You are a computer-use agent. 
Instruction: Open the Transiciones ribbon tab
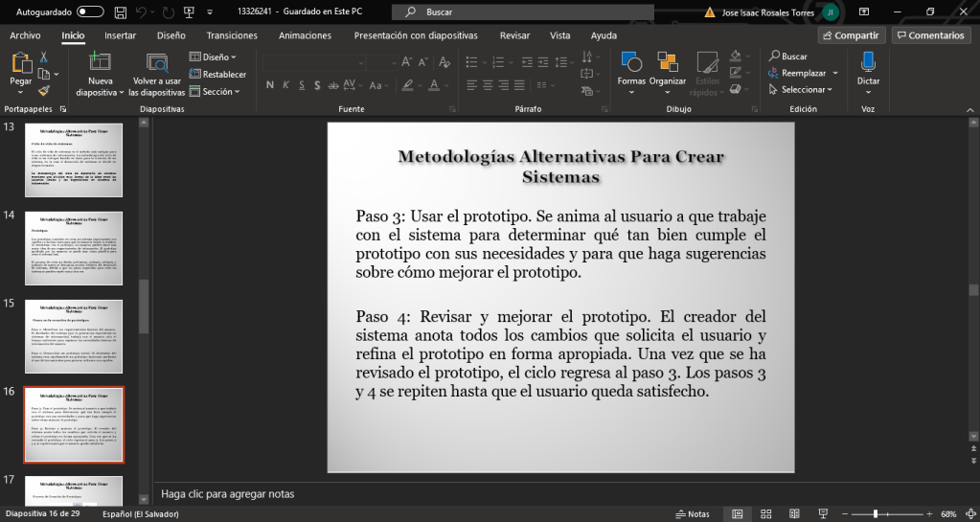click(232, 35)
